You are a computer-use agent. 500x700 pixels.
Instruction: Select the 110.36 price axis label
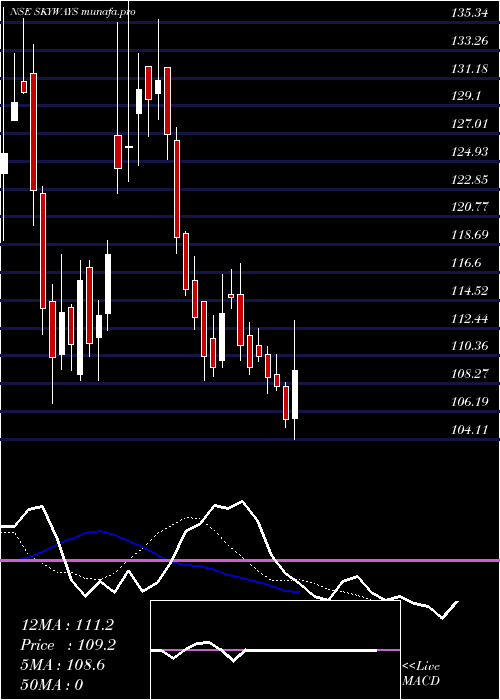point(469,346)
